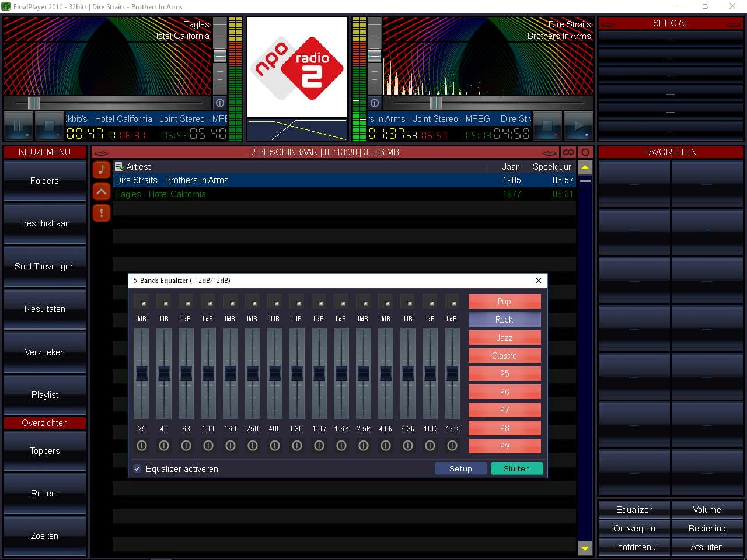
Task: Untick Equalizer activeren checkbox
Action: 137,469
